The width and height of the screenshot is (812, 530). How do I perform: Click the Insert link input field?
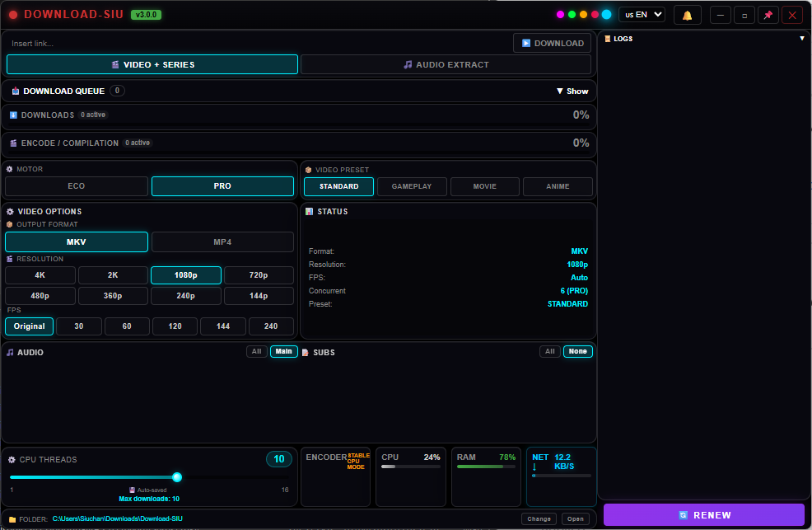[259, 44]
